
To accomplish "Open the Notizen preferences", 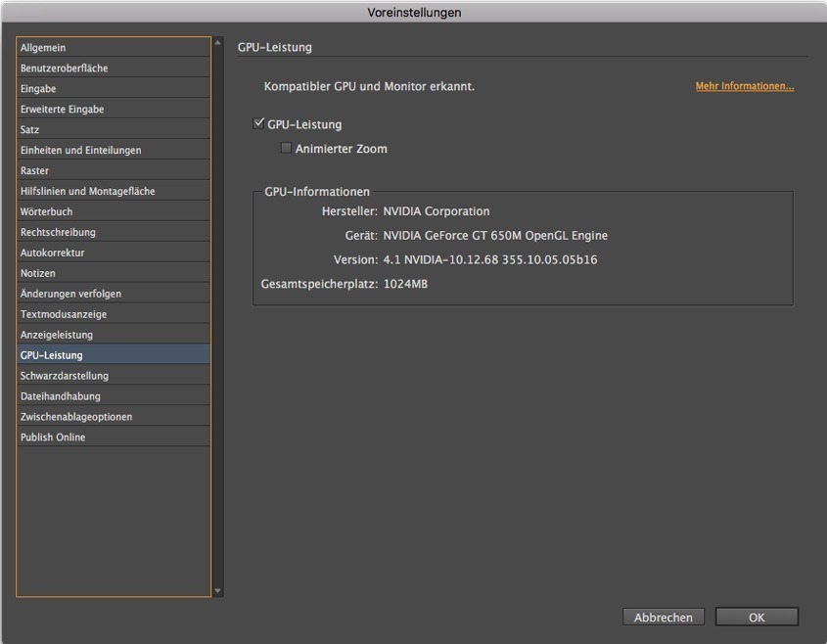I will tap(114, 274).
